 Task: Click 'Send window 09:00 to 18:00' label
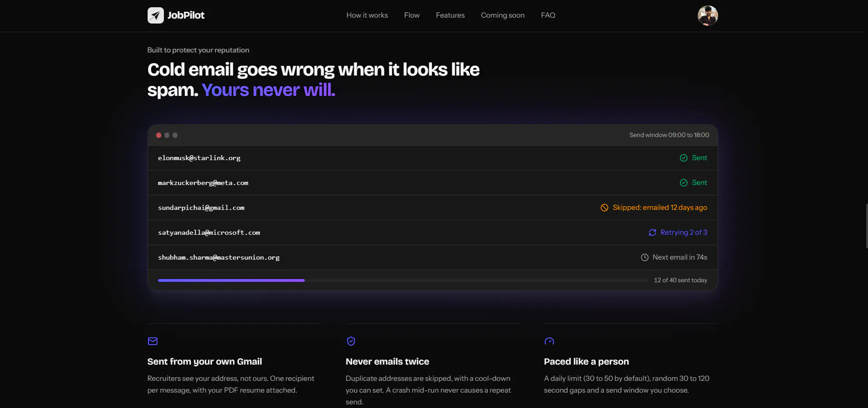point(669,135)
